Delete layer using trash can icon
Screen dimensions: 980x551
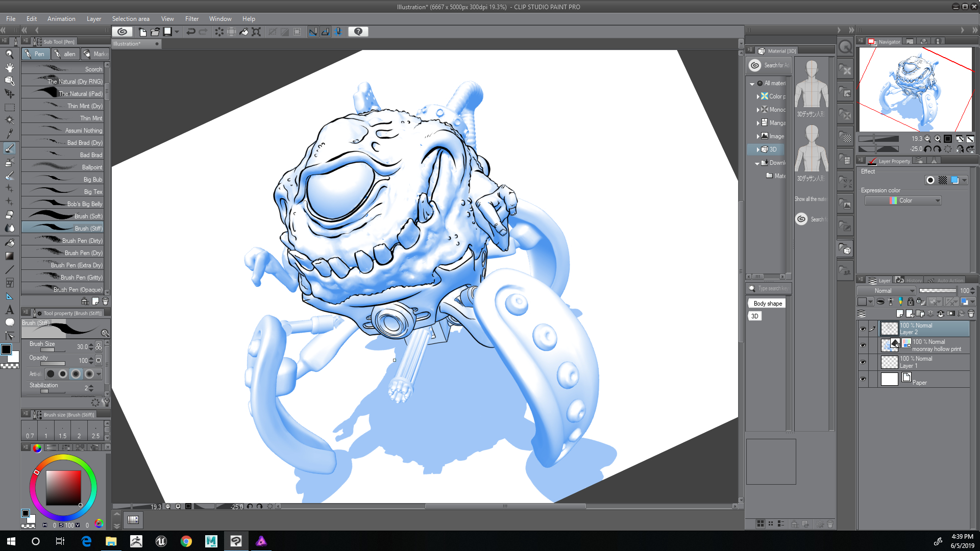pos(971,314)
